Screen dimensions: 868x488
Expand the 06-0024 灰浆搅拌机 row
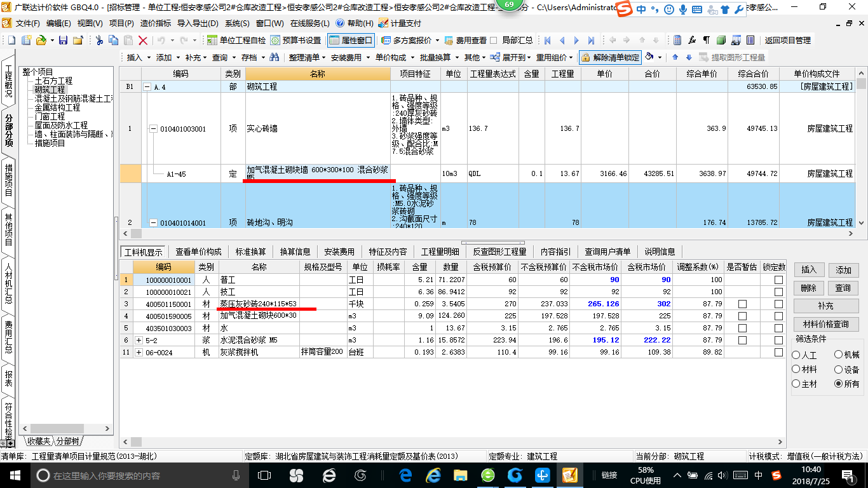139,352
